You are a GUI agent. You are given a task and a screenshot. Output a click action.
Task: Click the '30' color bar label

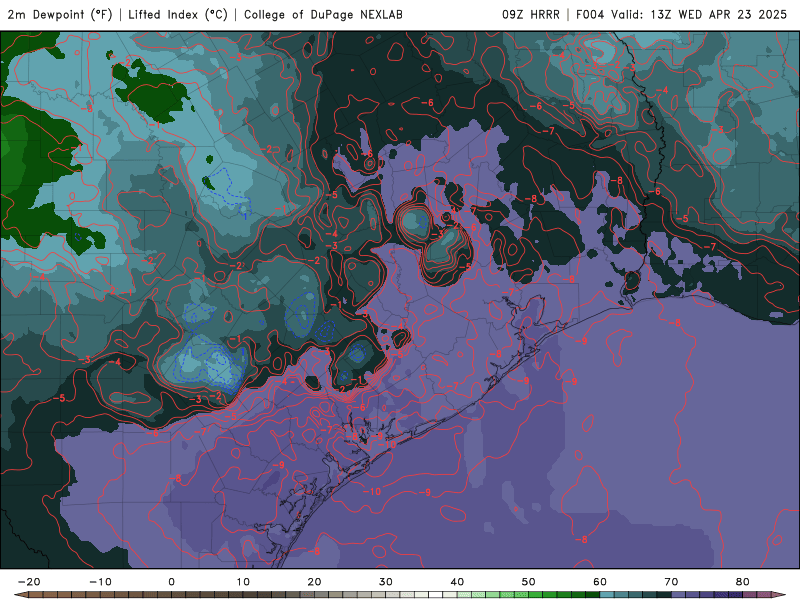coord(386,582)
